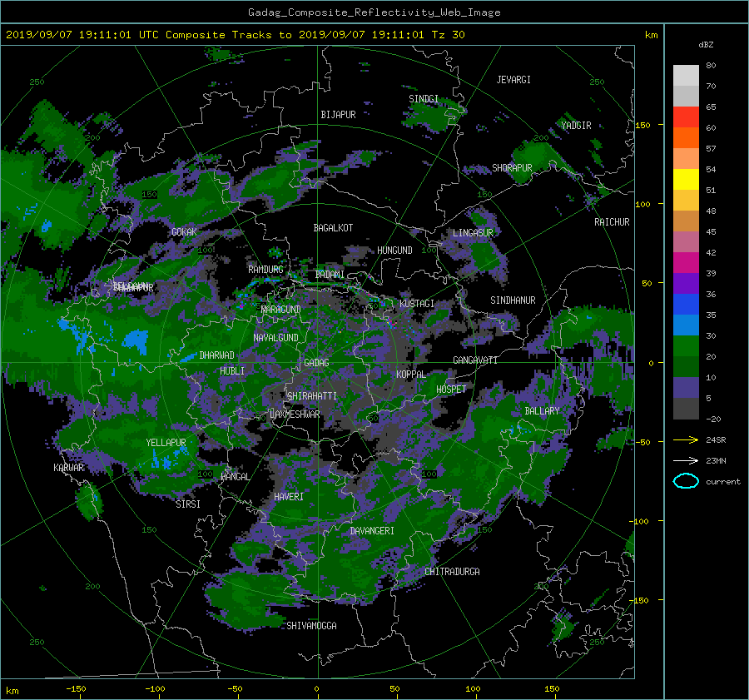Image resolution: width=749 pixels, height=700 pixels.
Task: Click the HUBLI city label
Action: (232, 371)
